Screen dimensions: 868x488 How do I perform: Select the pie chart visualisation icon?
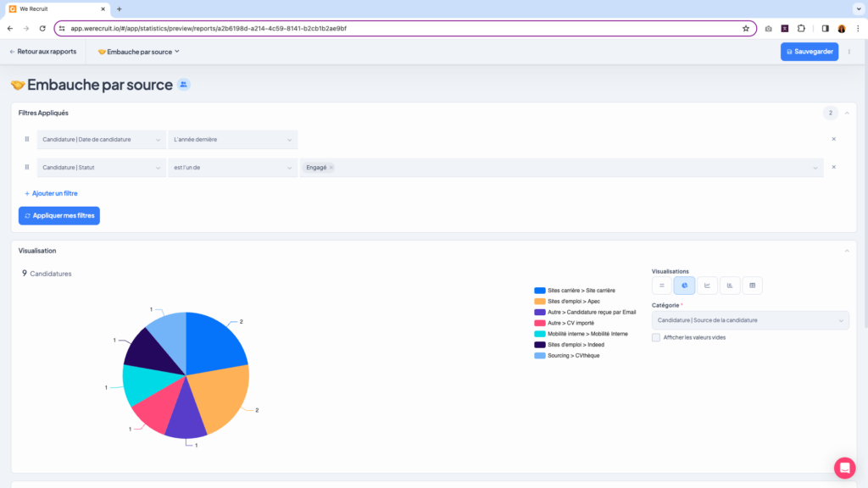tap(684, 286)
